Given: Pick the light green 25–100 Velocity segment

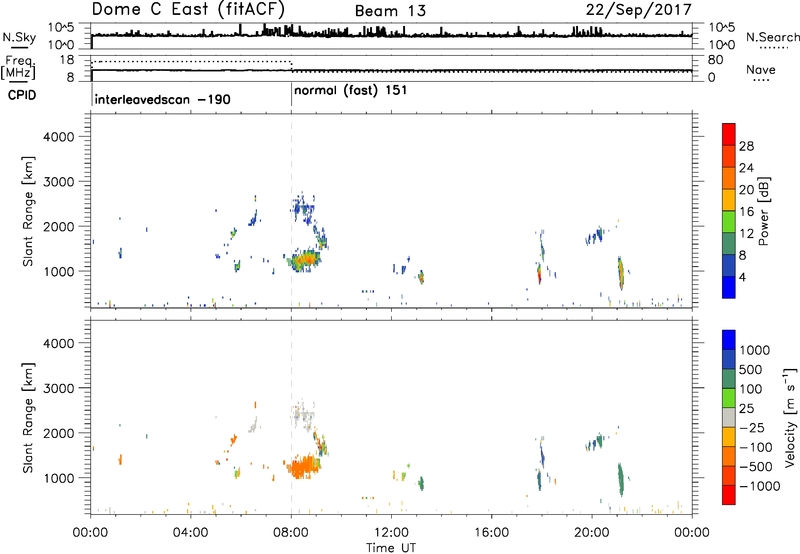Looking at the screenshot, I should [x=729, y=398].
